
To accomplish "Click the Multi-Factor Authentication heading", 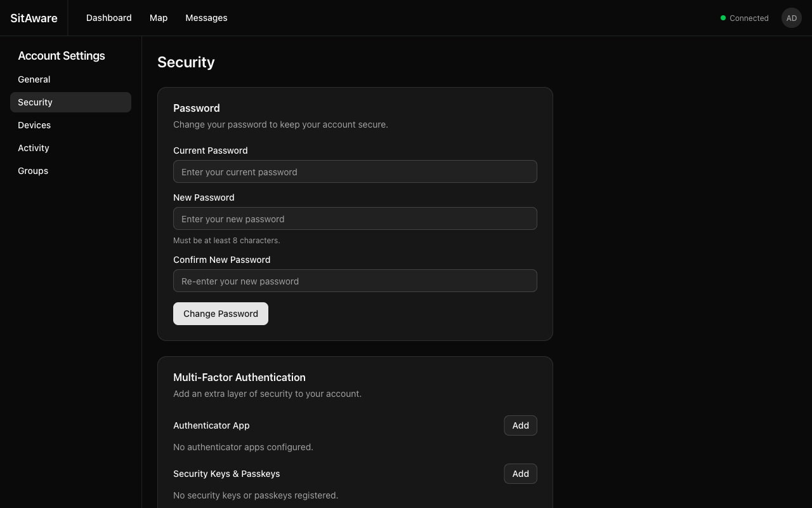I will coord(239,377).
